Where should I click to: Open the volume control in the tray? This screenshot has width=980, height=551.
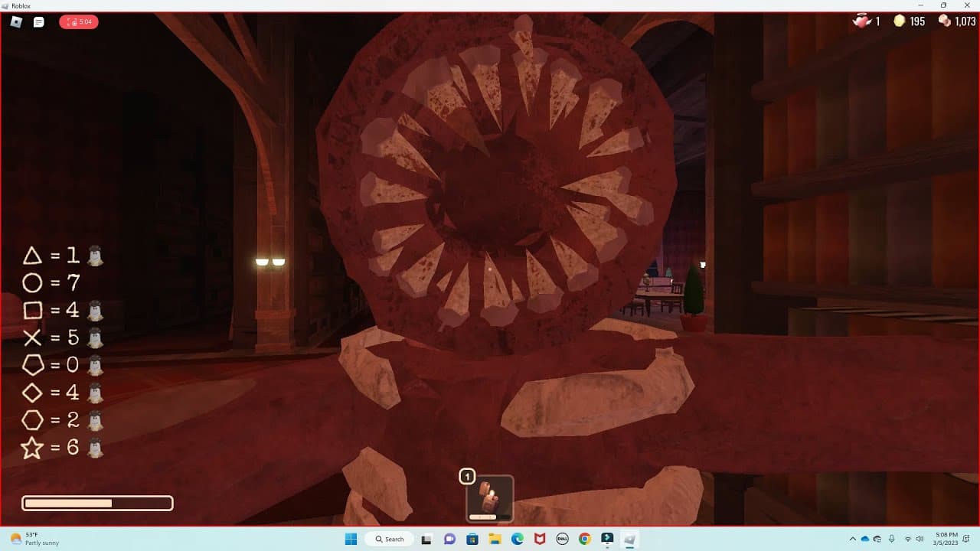coord(920,539)
